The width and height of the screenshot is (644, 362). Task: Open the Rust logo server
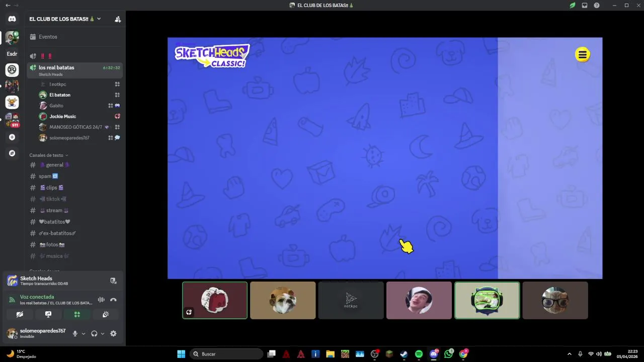tap(12, 70)
